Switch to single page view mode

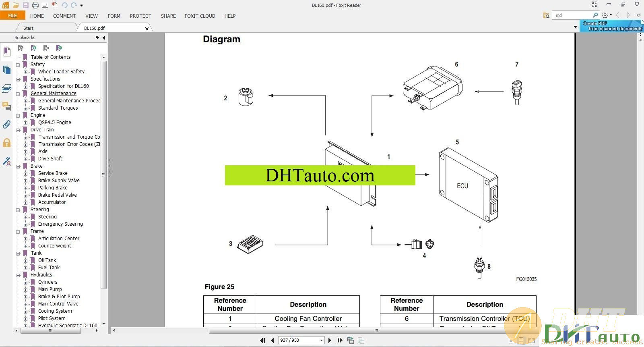[x=511, y=341]
